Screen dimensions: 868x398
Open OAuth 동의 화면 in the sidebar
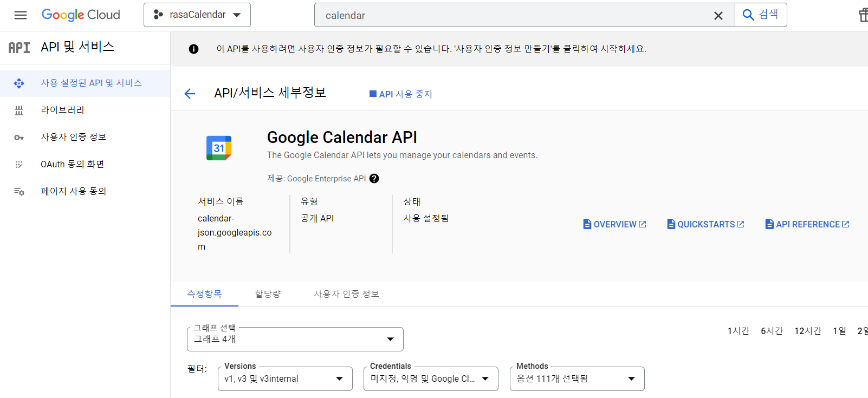point(85,165)
